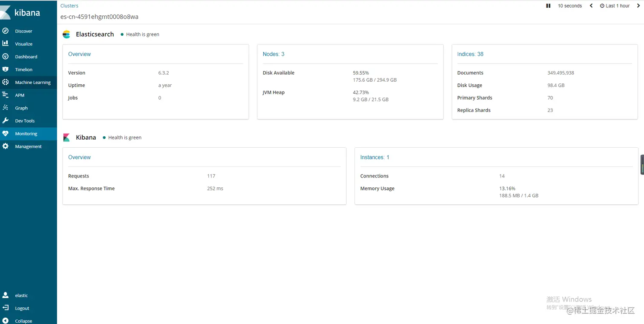Image resolution: width=644 pixels, height=324 pixels.
Task: Go to Timelion in side menu
Action: 24,69
